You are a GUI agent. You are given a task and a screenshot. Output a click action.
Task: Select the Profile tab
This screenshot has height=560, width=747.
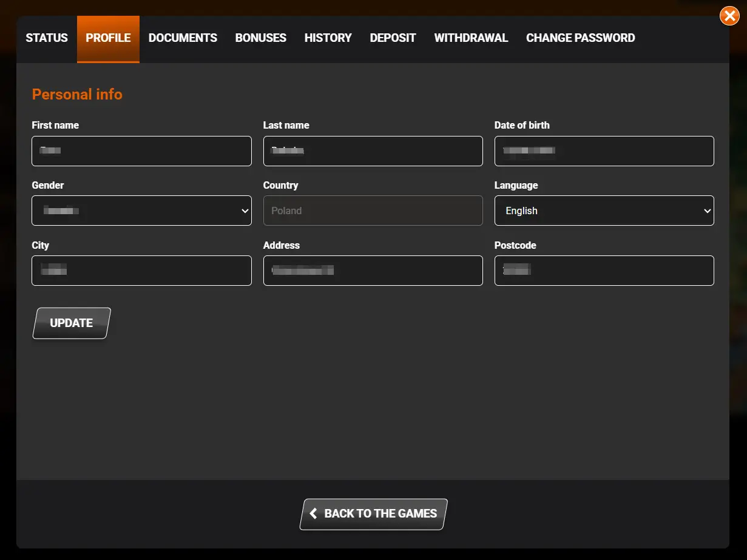[x=108, y=38]
